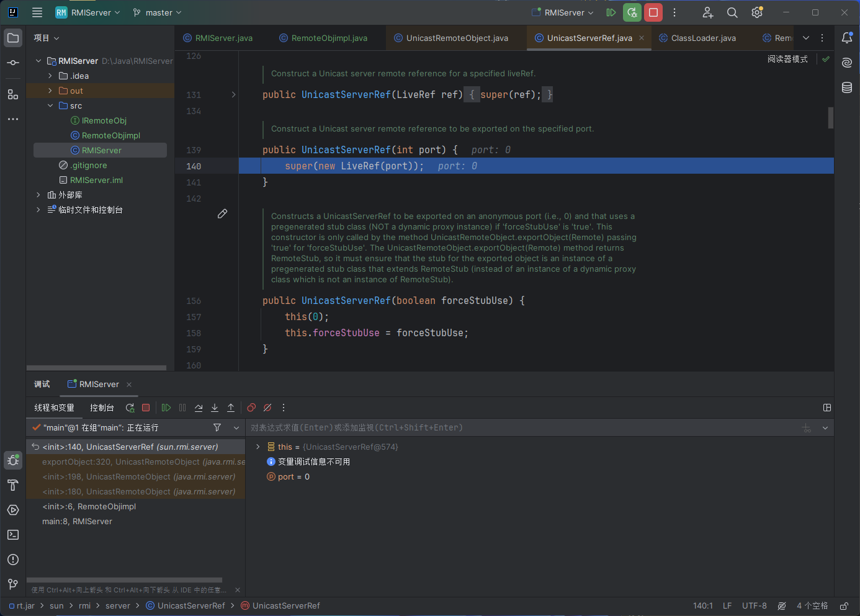Expand 临时文件和控制台 node
The height and width of the screenshot is (616, 860).
[x=38, y=210]
